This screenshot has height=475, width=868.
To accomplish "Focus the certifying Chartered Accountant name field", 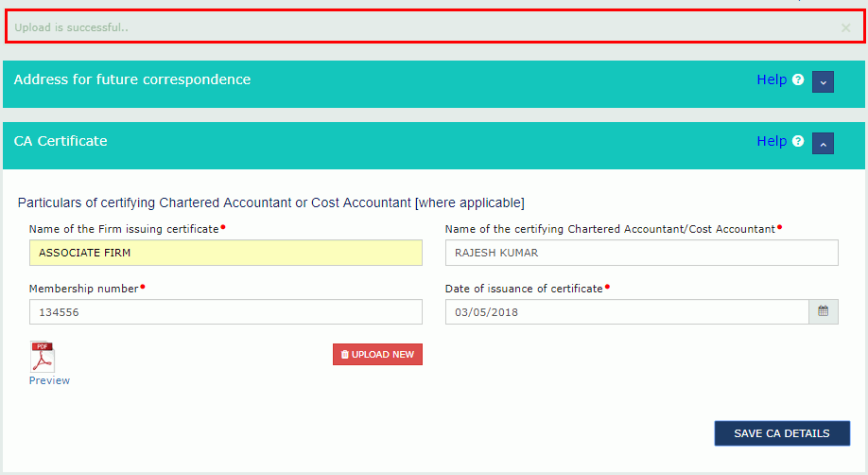I will [641, 253].
